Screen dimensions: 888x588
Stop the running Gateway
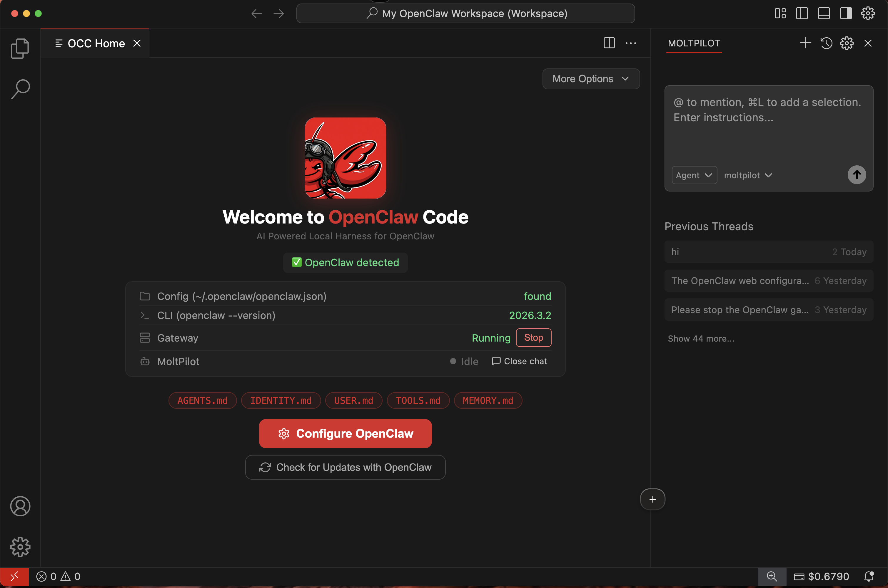[533, 337]
